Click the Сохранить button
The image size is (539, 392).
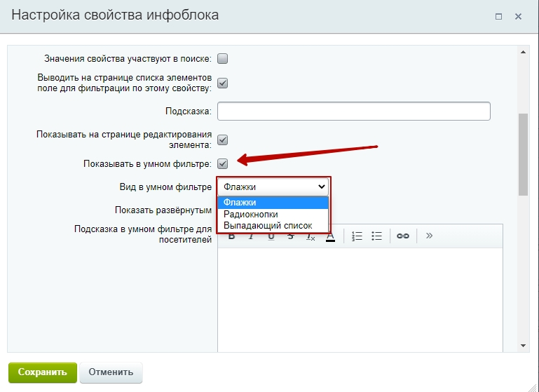43,372
